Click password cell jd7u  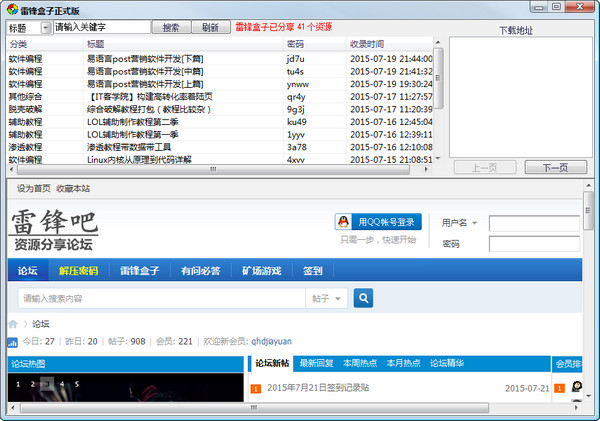click(x=295, y=59)
